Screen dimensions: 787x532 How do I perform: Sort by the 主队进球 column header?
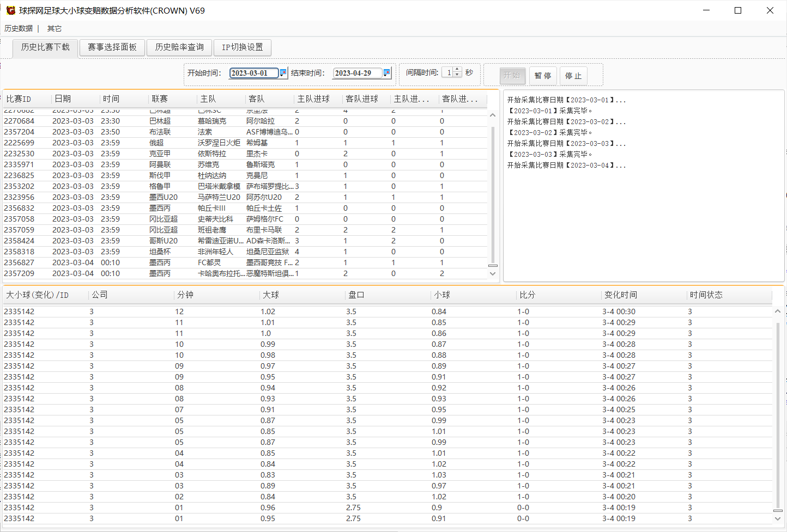click(318, 99)
